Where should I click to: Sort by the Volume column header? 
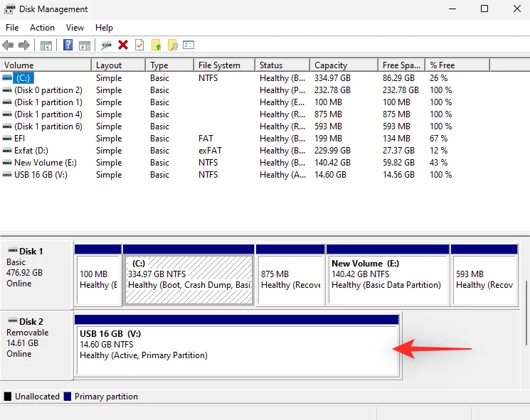point(46,65)
